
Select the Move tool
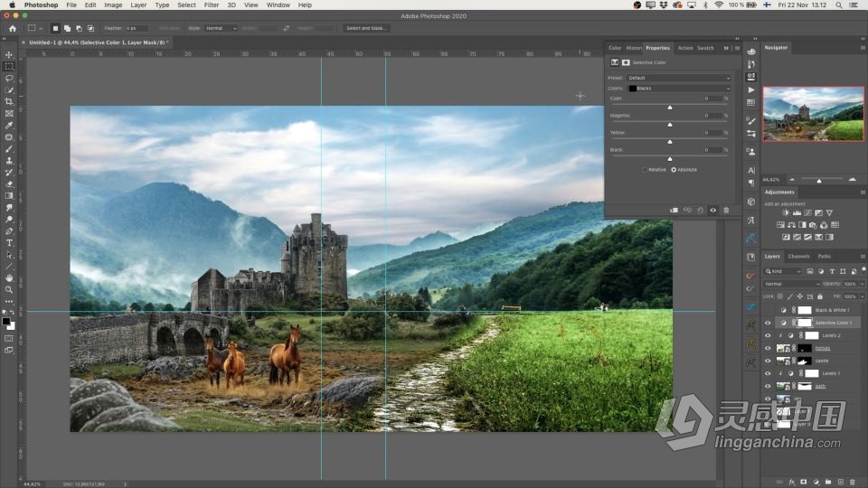click(x=9, y=55)
